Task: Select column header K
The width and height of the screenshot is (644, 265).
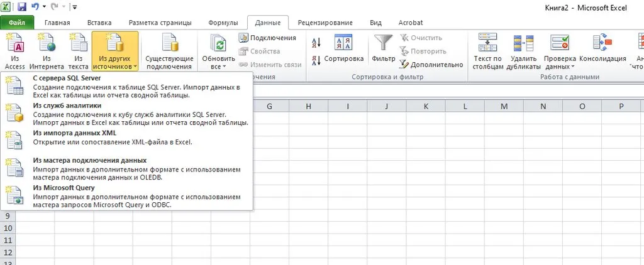Action: [x=426, y=106]
